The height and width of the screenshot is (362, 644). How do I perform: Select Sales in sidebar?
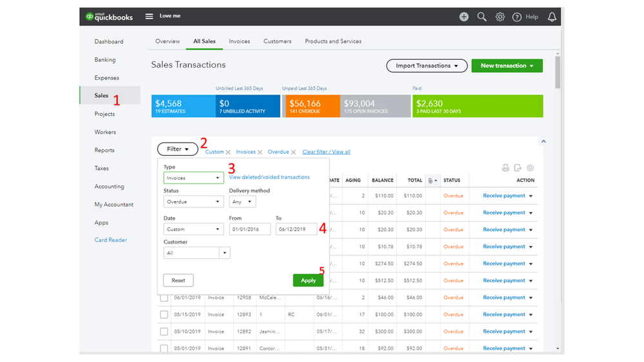coord(110,95)
